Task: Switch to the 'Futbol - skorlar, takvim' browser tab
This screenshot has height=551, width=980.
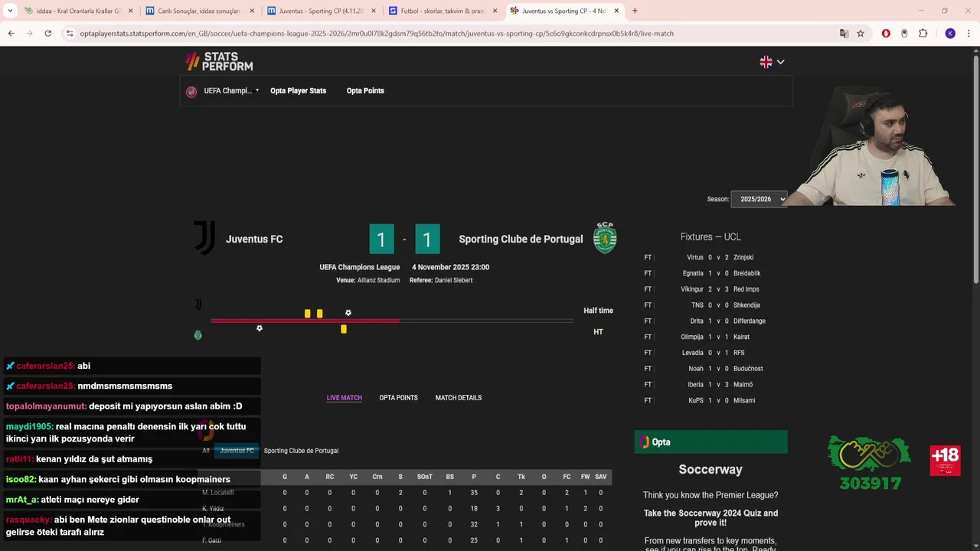Action: (x=442, y=11)
